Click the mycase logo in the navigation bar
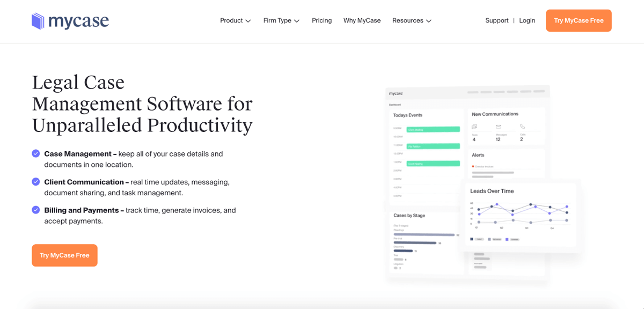The height and width of the screenshot is (309, 644). [70, 21]
